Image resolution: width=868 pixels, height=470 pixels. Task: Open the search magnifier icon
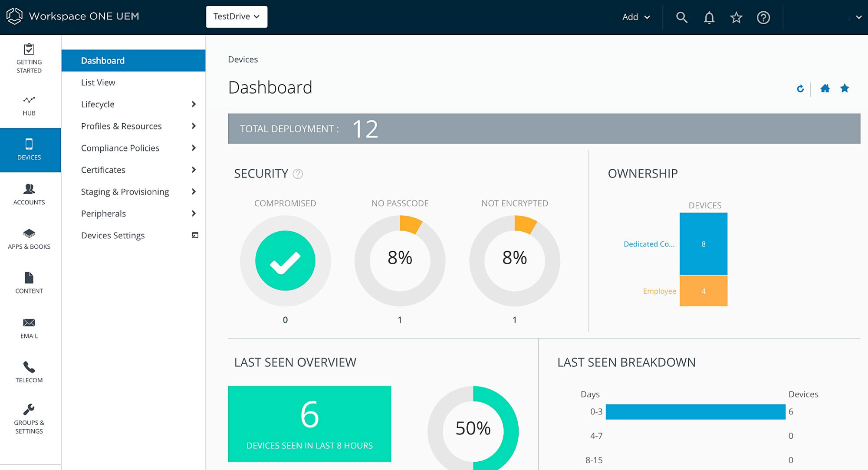(x=681, y=17)
